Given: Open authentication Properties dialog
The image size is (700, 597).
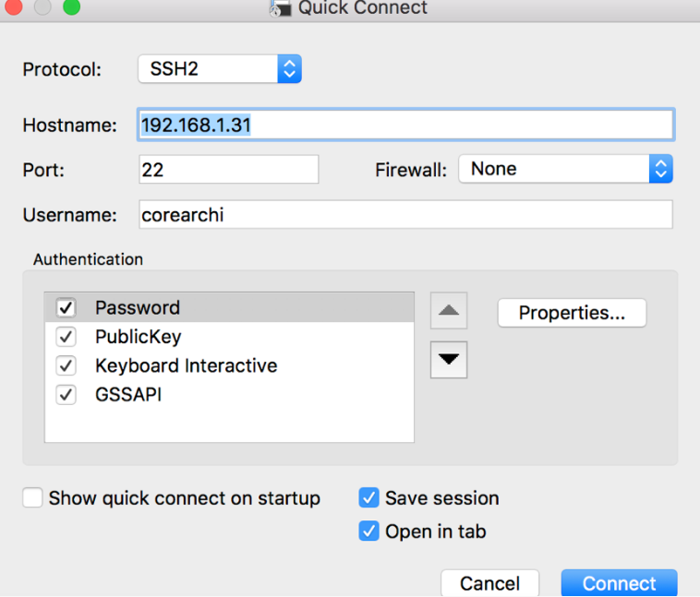Looking at the screenshot, I should (x=572, y=313).
